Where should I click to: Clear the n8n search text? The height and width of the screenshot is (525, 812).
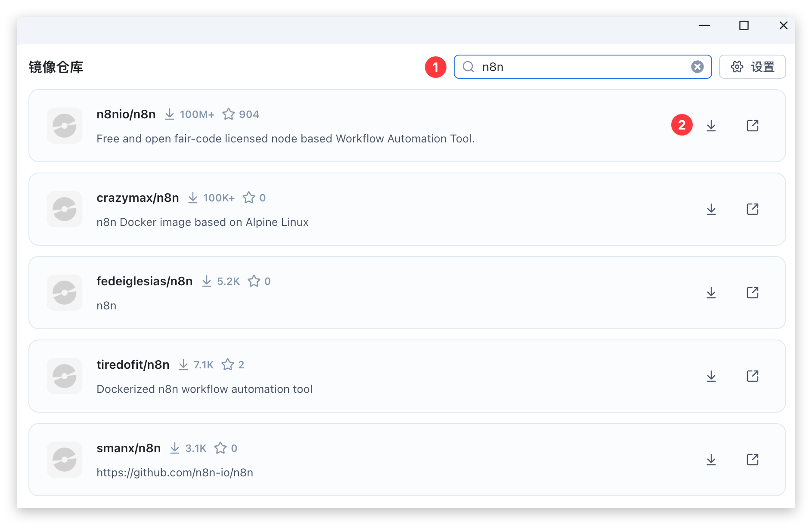[697, 67]
